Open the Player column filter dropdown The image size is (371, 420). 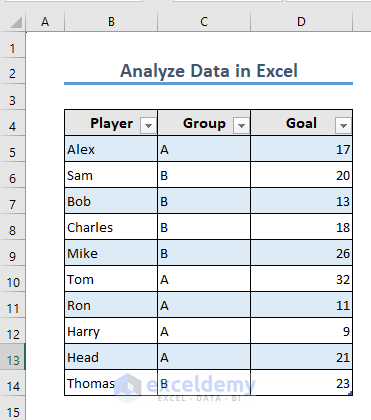[x=148, y=125]
